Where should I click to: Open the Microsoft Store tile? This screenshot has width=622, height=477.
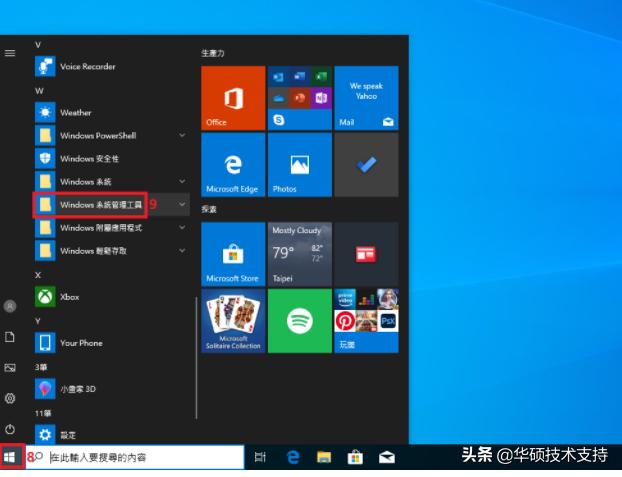(233, 254)
